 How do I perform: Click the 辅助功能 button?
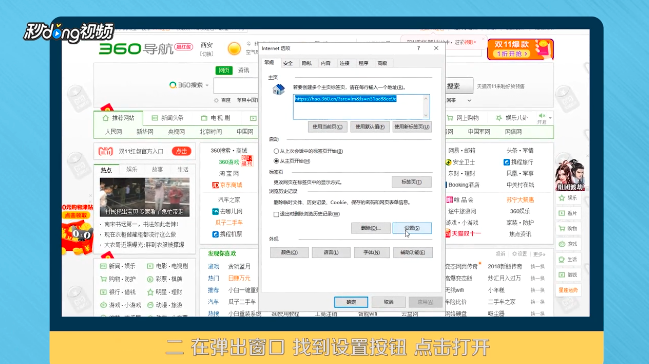(x=413, y=253)
